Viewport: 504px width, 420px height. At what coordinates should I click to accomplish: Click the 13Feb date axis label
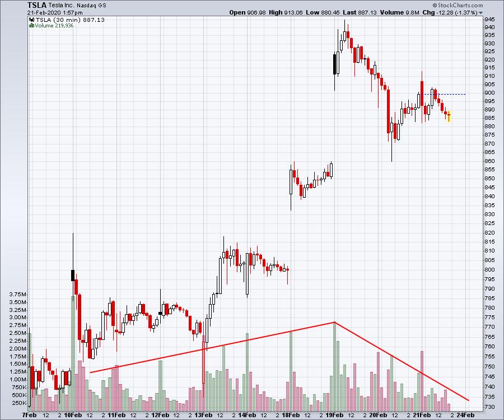(203, 415)
